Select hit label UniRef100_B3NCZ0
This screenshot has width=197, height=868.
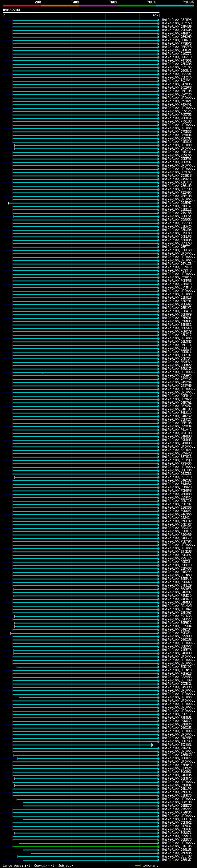click(x=176, y=419)
